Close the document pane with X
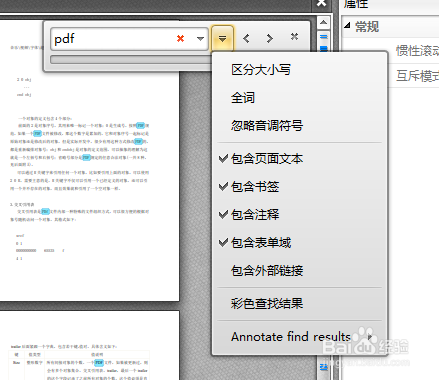The image size is (439, 380). coord(321,3)
